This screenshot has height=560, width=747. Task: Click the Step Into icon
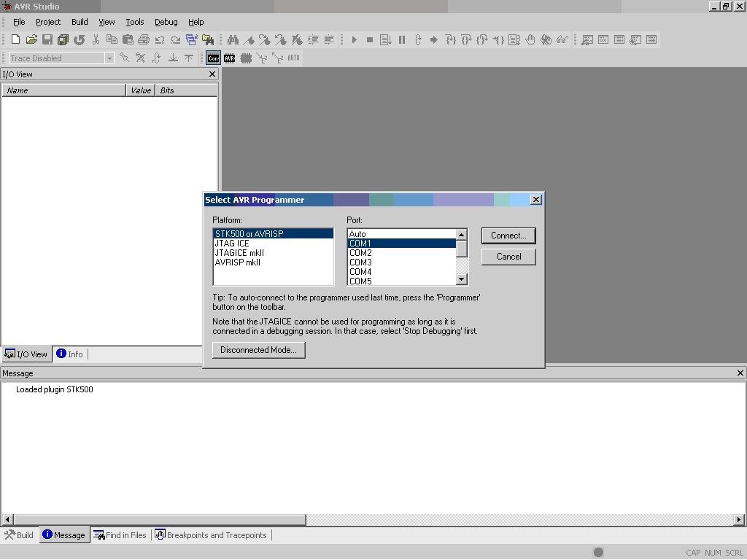(450, 39)
